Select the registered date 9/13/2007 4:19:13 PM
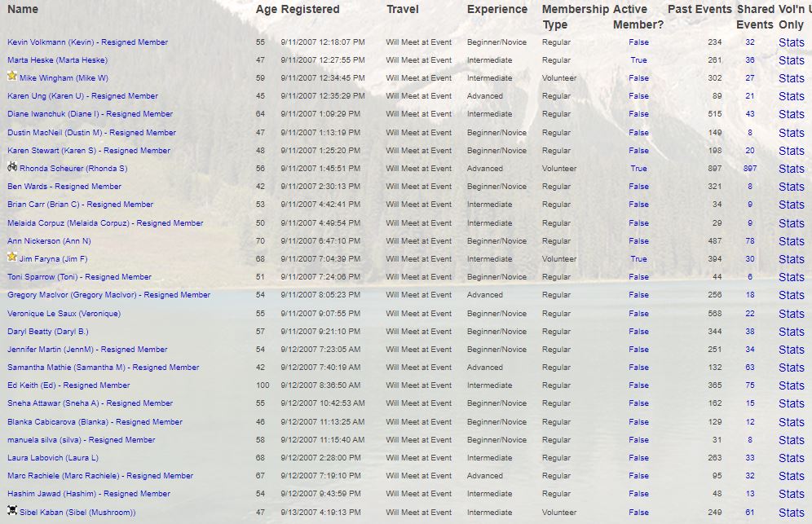 click(321, 512)
